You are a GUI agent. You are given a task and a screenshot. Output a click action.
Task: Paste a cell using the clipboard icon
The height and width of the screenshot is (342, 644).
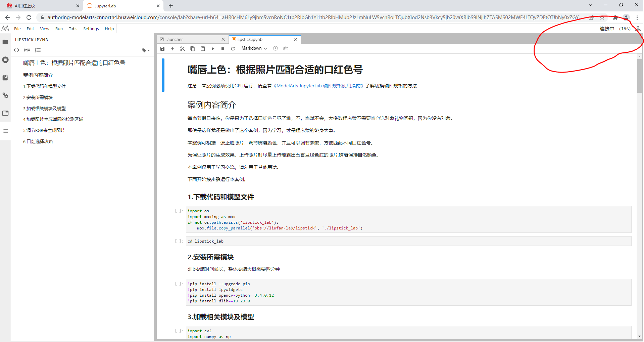[x=203, y=48]
